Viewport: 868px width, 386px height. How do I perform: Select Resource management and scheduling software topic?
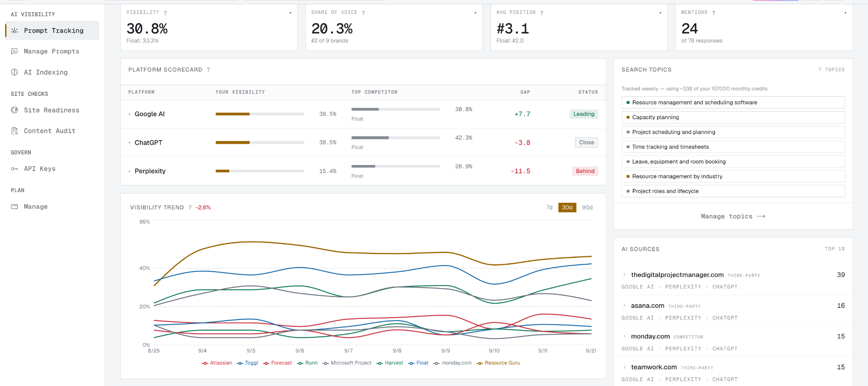click(x=733, y=103)
